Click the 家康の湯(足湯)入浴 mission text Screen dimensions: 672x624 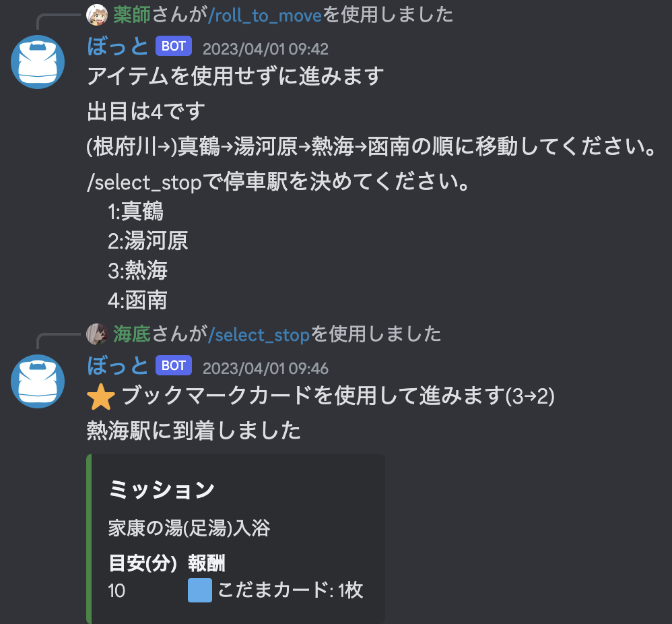(x=189, y=528)
